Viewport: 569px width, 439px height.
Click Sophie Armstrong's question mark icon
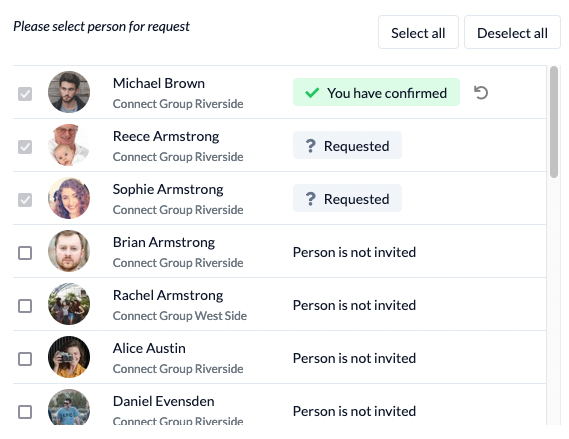(311, 199)
